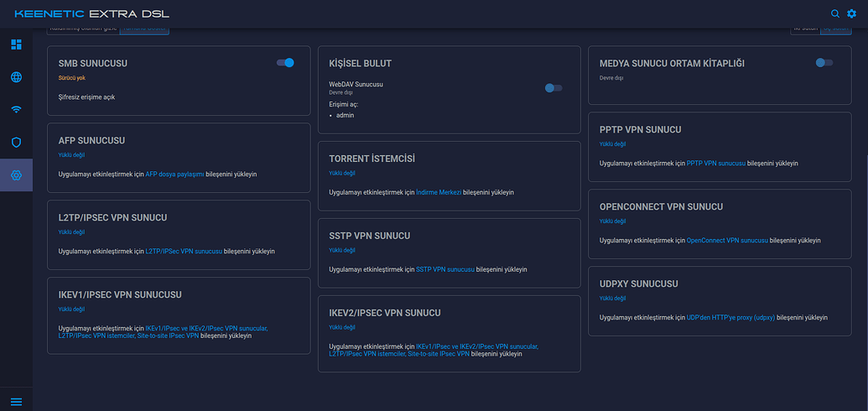Click the Keenetic Extra DSL logo

(x=92, y=13)
